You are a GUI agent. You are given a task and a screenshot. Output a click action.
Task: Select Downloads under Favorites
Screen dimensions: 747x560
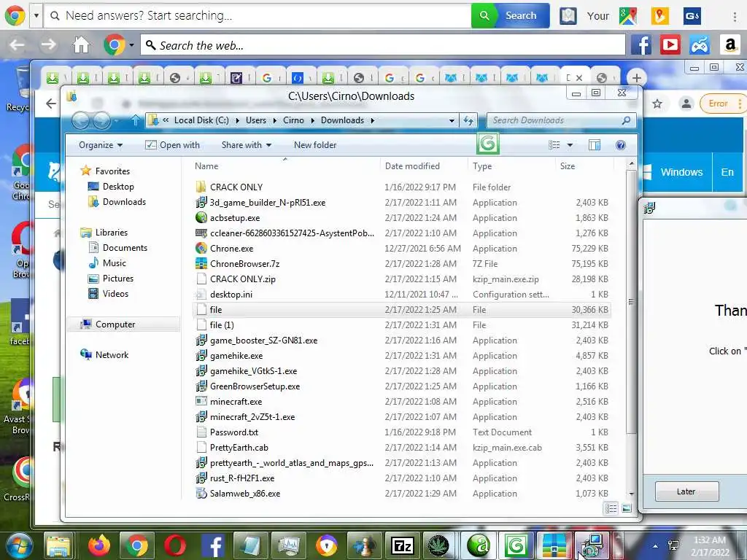[124, 201]
